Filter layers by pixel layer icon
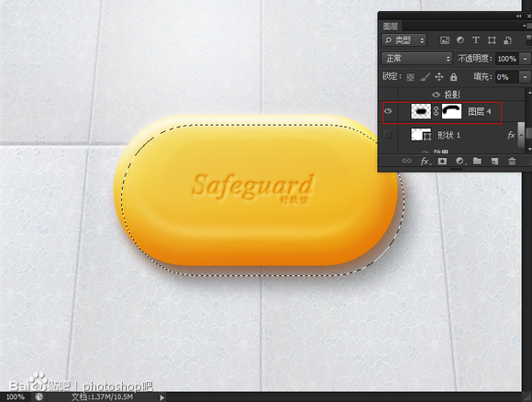 pyautogui.click(x=445, y=40)
